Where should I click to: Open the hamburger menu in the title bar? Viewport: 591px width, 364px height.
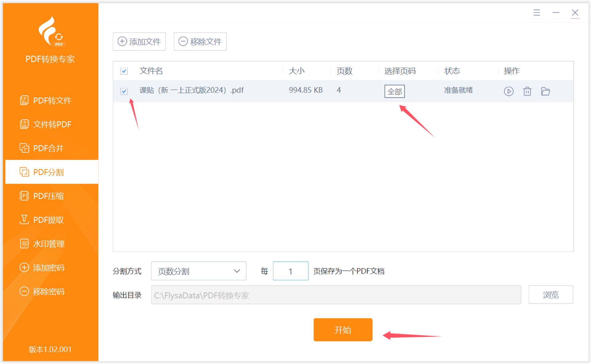click(x=537, y=13)
